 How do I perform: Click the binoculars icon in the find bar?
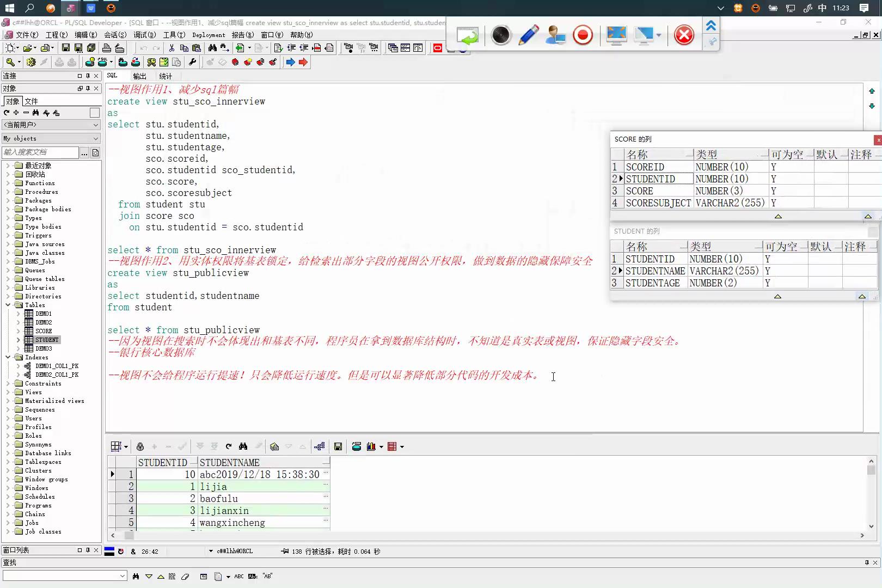tap(136, 576)
